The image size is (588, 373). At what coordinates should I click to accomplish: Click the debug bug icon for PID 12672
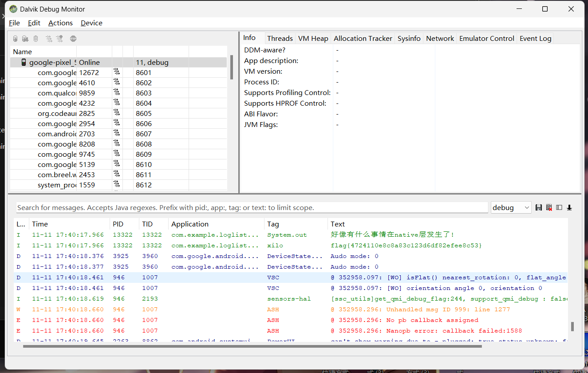tap(117, 72)
